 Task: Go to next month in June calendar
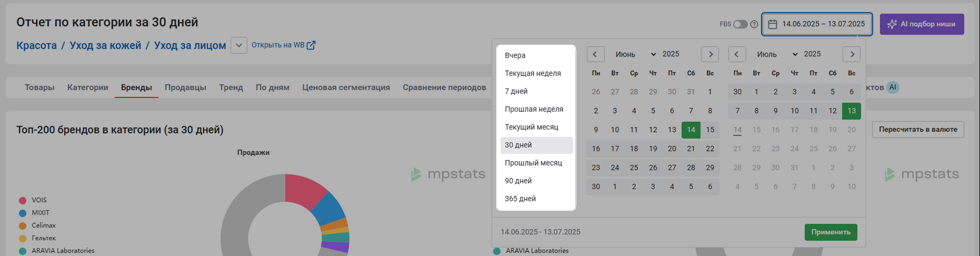[710, 54]
